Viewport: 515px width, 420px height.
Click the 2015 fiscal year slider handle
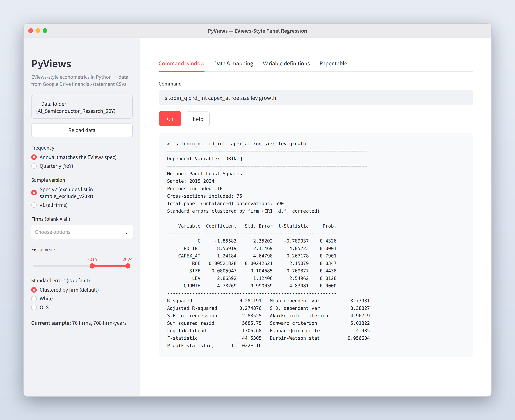coord(92,266)
